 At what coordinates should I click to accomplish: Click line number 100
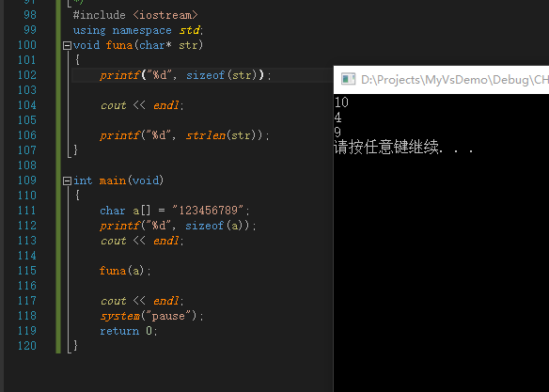pyautogui.click(x=27, y=45)
